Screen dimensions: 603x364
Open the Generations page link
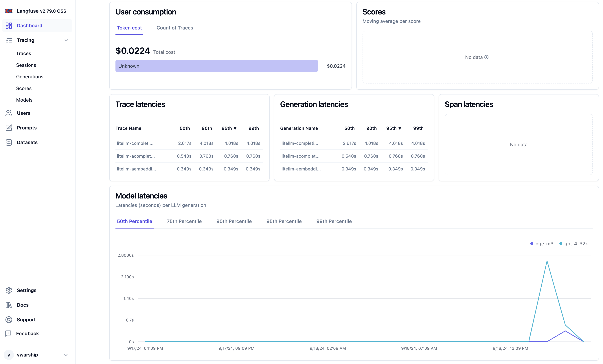pos(30,77)
